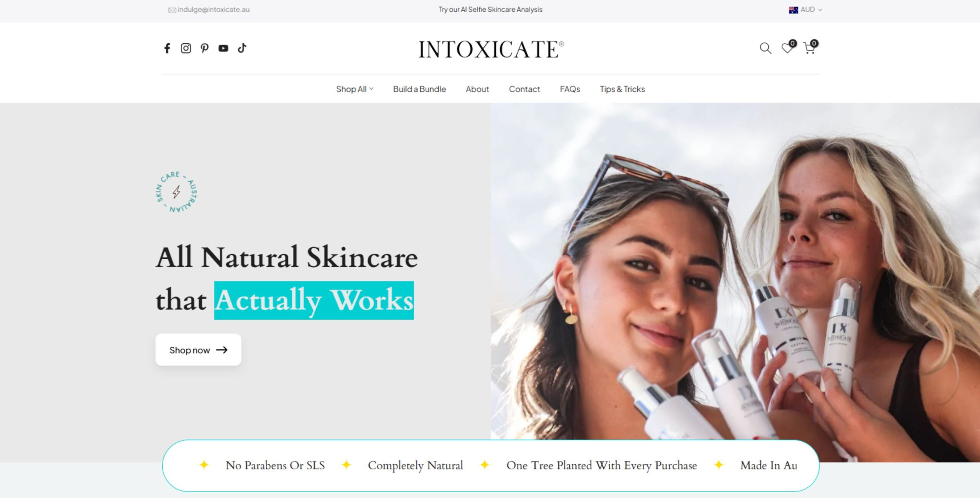Open Tips & Tricks page

click(x=622, y=89)
